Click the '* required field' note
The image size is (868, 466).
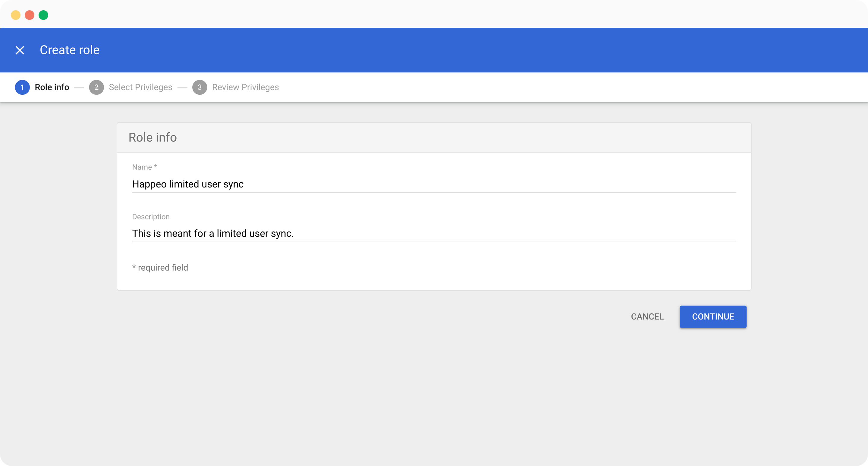160,268
